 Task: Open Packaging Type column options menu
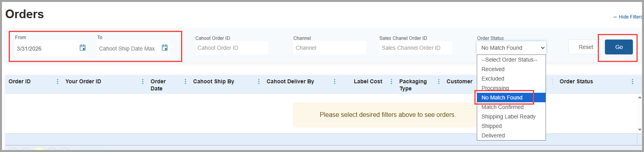click(439, 81)
